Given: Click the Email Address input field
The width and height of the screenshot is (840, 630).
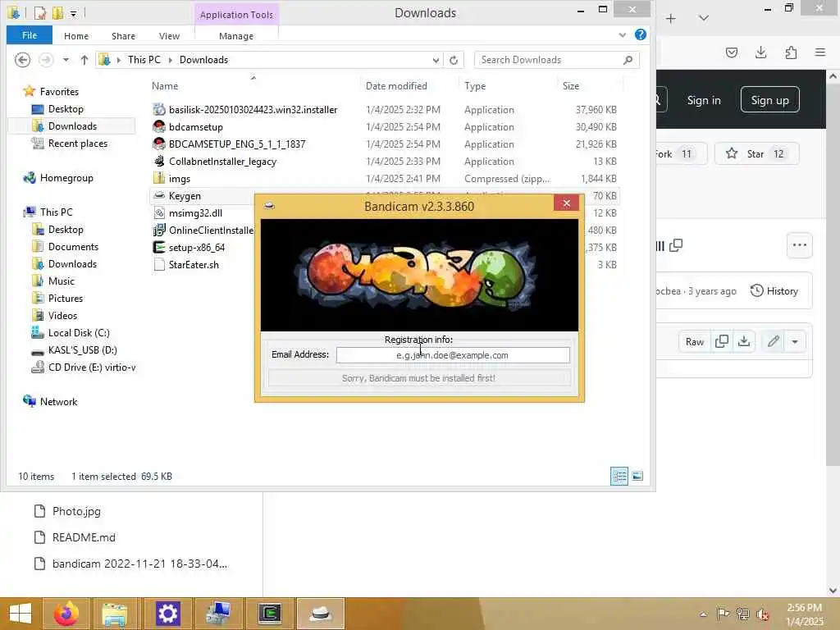Looking at the screenshot, I should pos(453,355).
